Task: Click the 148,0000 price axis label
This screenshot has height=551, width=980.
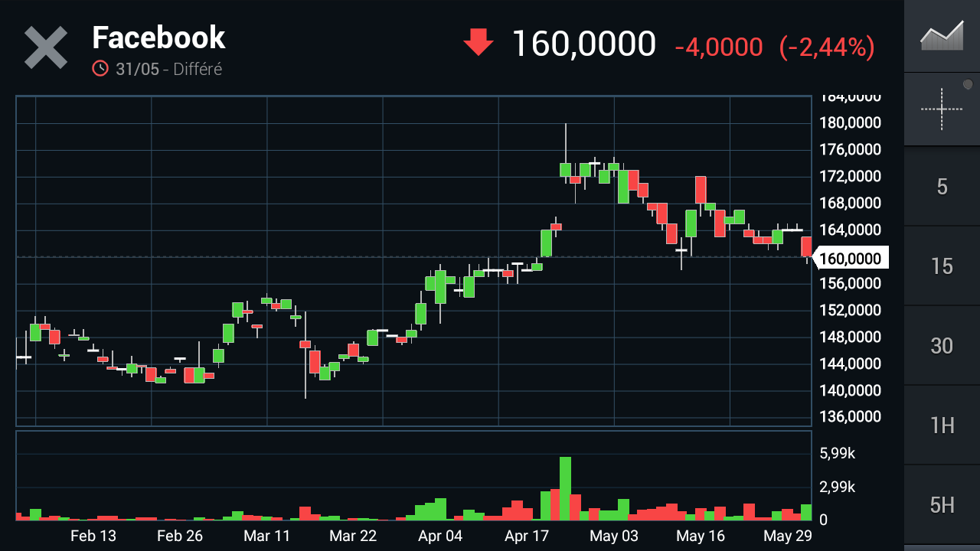Action: tap(850, 337)
